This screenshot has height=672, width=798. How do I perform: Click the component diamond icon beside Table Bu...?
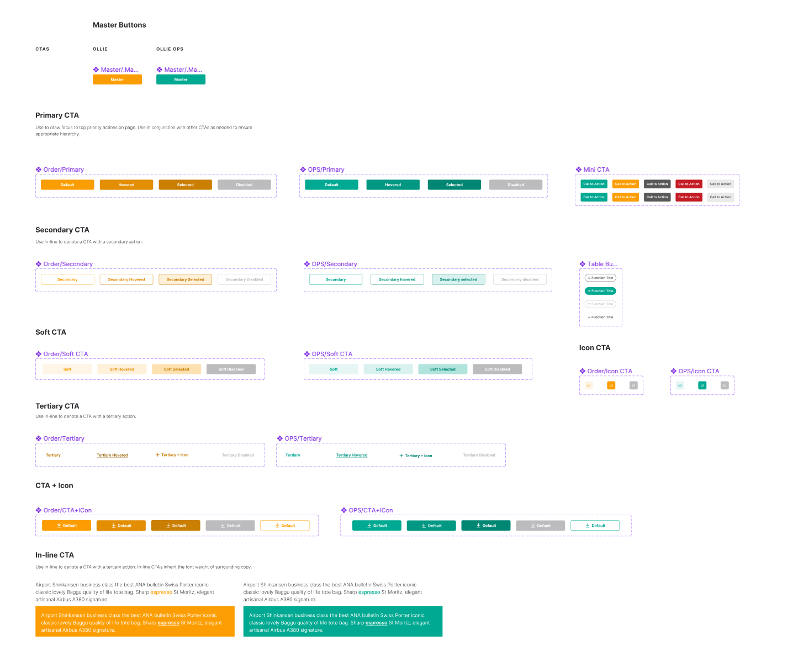pos(583,264)
